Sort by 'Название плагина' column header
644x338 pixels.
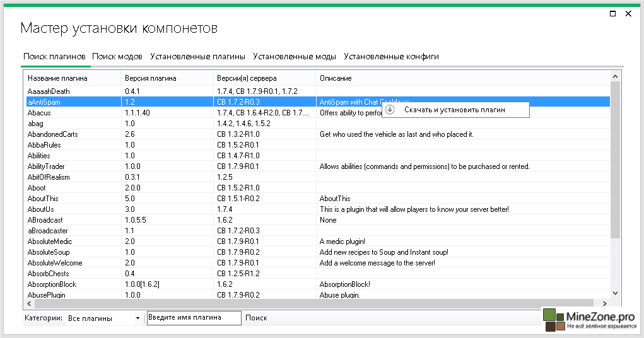click(58, 78)
